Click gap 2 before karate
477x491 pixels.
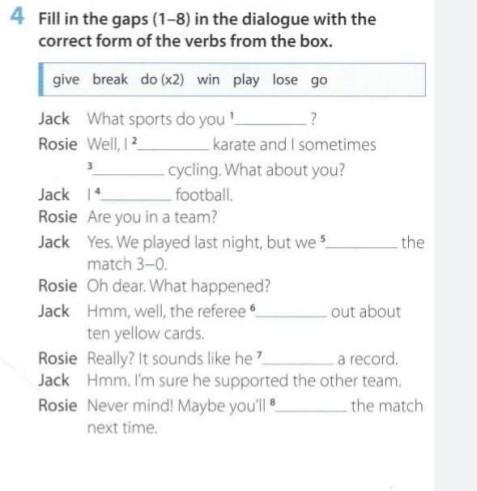(x=173, y=146)
